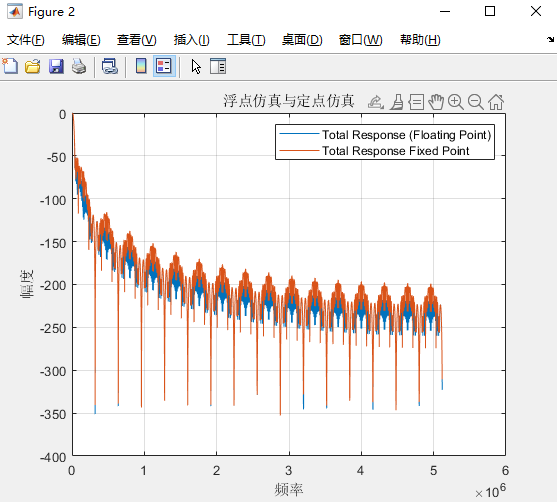Open the Export axes icon menu

point(376,102)
